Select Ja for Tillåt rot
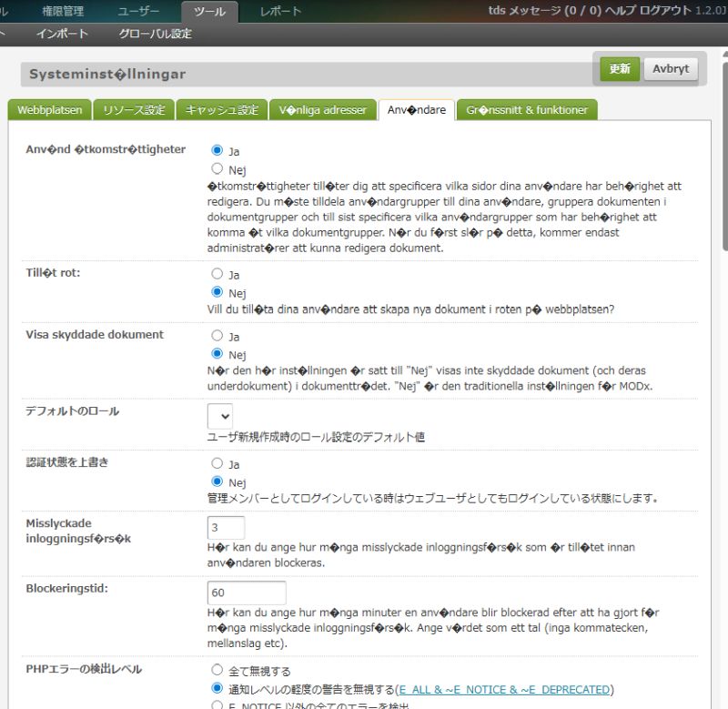728x709 pixels. click(x=217, y=273)
